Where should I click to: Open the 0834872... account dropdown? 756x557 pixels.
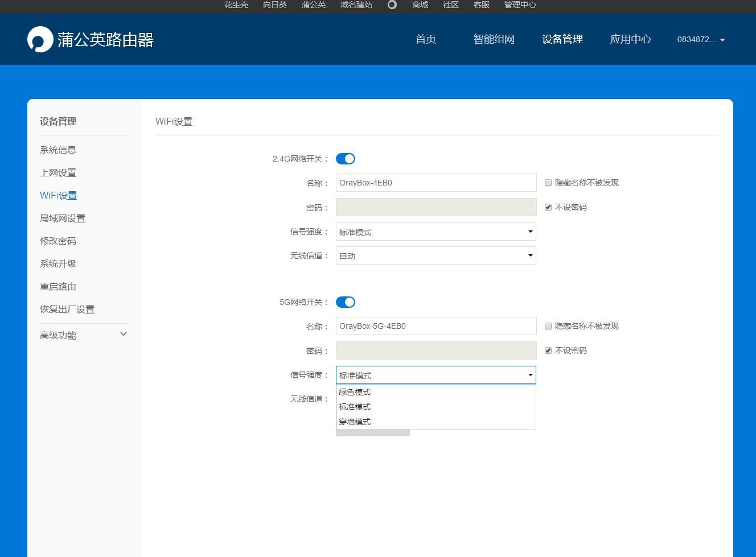tap(701, 39)
